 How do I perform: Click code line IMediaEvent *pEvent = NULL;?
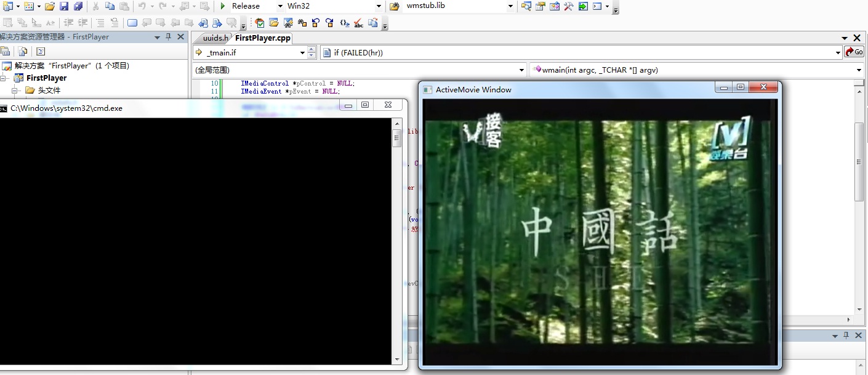point(290,91)
